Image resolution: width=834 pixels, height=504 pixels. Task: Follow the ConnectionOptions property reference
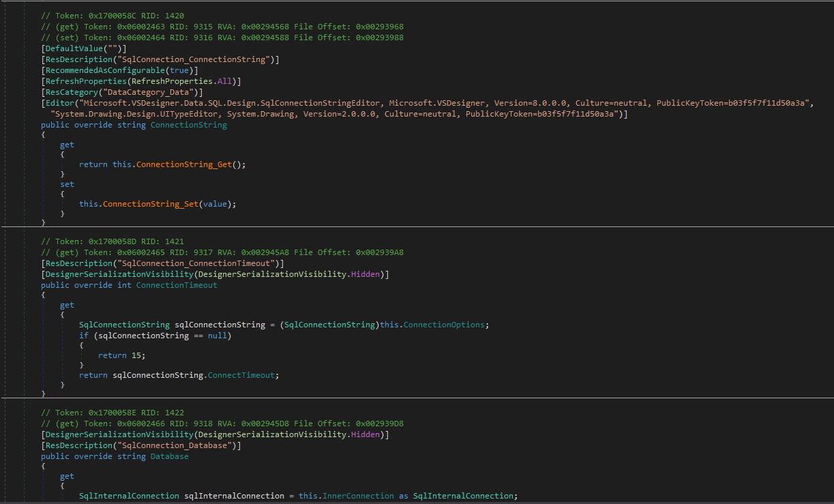(446, 325)
